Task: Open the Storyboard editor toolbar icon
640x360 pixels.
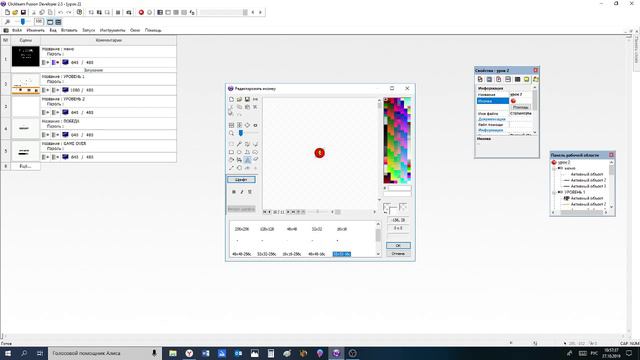Action: point(160,13)
